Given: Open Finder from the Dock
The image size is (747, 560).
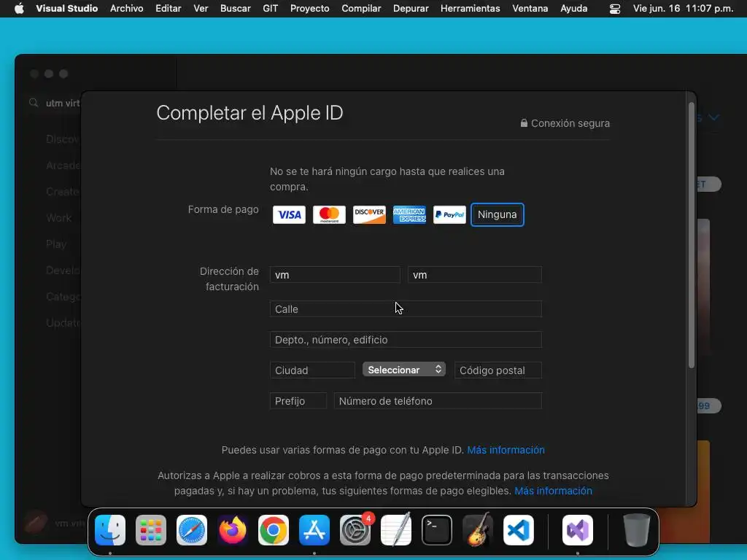Looking at the screenshot, I should (x=110, y=530).
